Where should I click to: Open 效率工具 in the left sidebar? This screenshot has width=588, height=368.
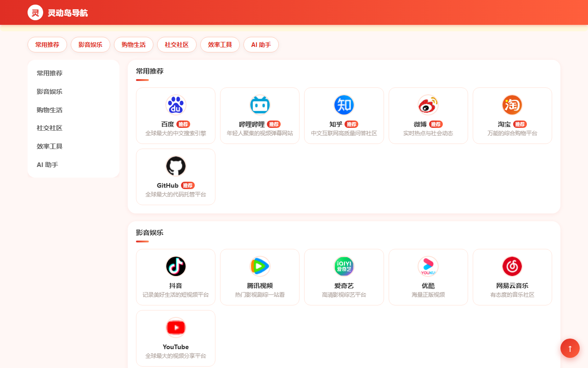tap(73, 146)
